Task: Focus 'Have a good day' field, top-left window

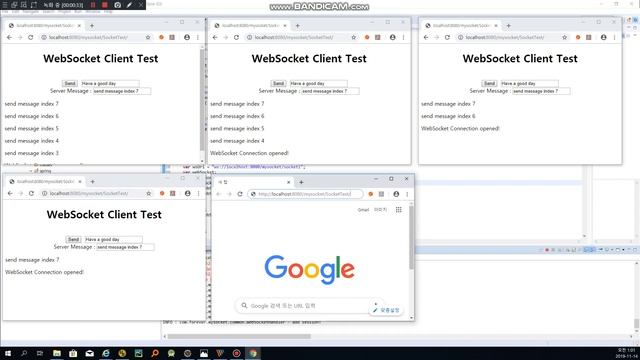Action: point(110,83)
